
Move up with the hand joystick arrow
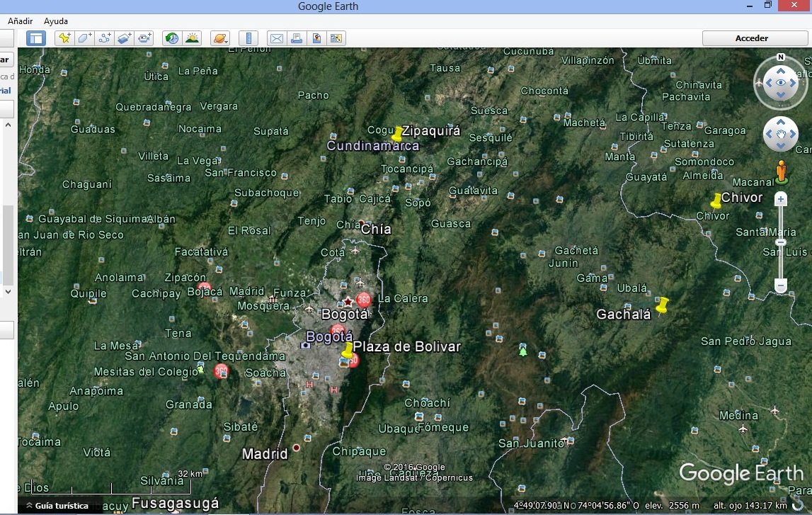780,123
